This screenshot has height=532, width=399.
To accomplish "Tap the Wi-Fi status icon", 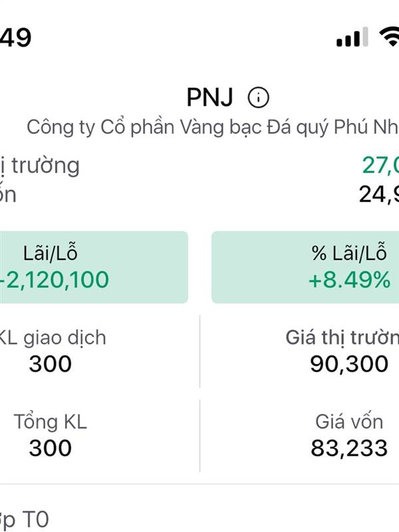I will [x=389, y=37].
